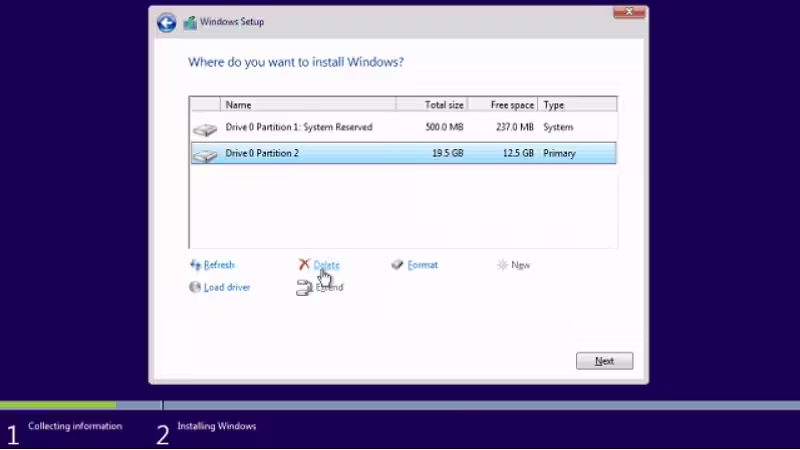The width and height of the screenshot is (800, 450).
Task: Format the selected partition link
Action: click(x=422, y=265)
